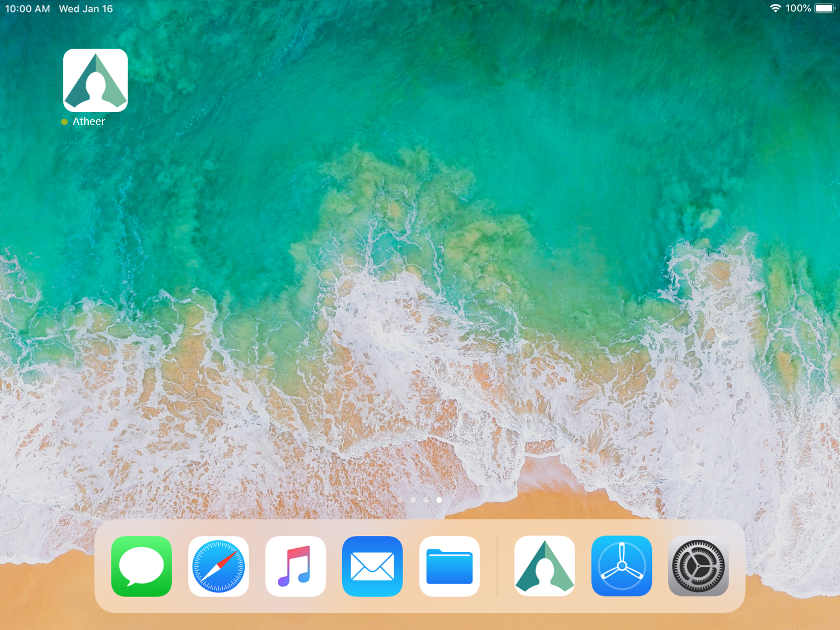Tap the battery indicator icon
Screen dimensions: 840x630
(825, 8)
